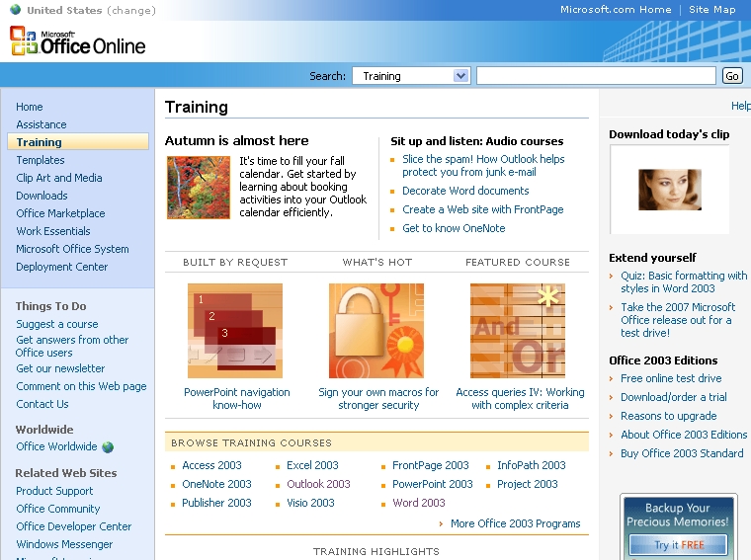Click the padlock macro security image
The width and height of the screenshot is (751, 560).
pyautogui.click(x=376, y=331)
